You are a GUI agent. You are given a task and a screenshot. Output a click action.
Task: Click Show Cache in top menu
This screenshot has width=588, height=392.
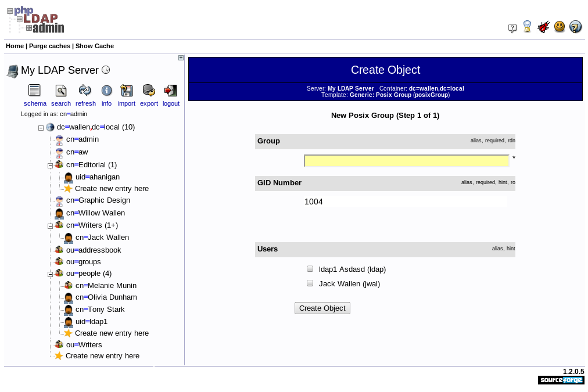coord(95,46)
